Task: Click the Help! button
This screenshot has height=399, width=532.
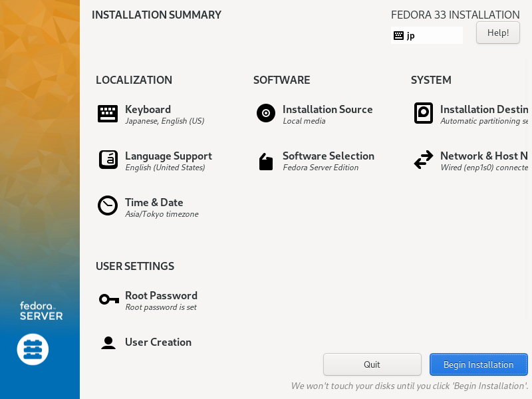Action: click(497, 33)
